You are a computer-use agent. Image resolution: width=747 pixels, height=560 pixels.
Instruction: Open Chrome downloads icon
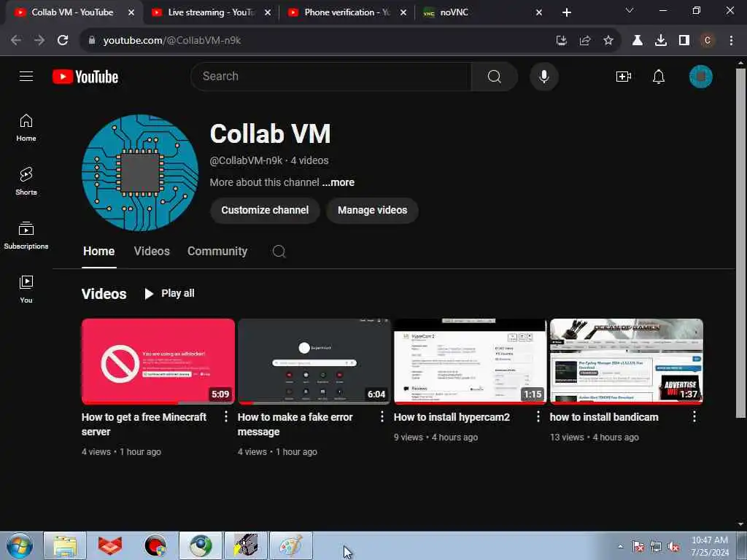660,40
